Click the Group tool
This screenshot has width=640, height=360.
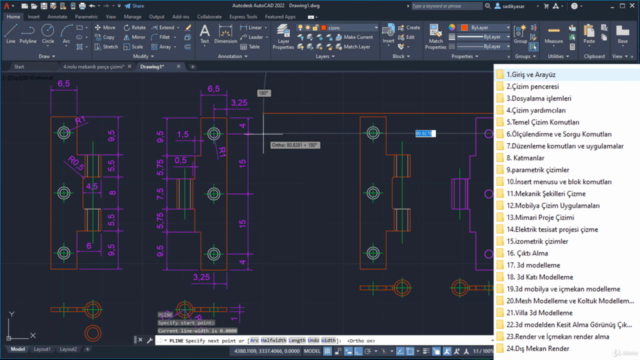(x=520, y=34)
